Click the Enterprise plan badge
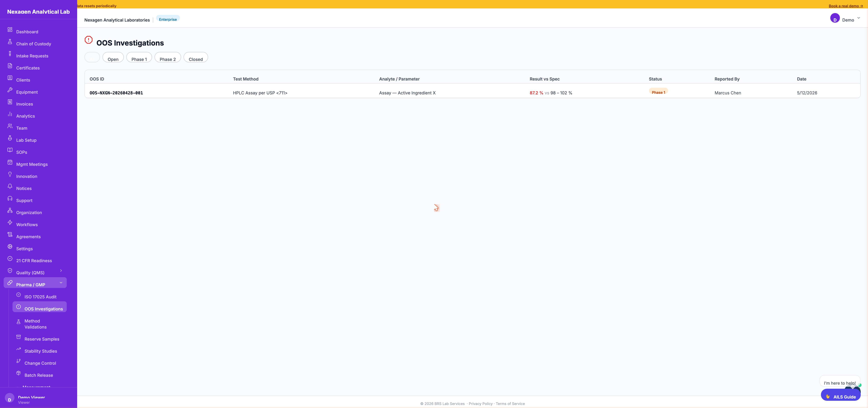The image size is (868, 408). (x=168, y=19)
